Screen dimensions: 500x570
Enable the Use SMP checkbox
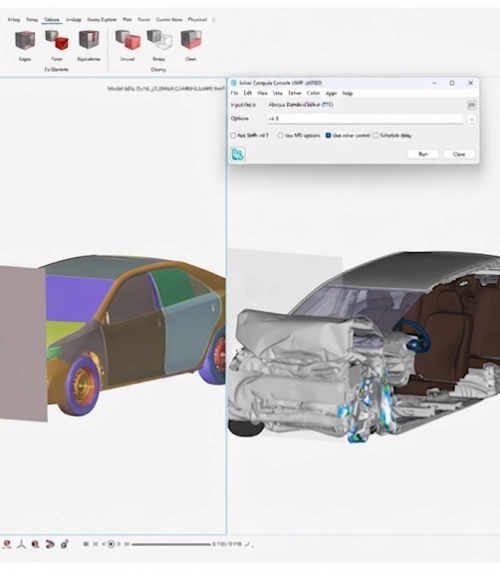(x=233, y=136)
